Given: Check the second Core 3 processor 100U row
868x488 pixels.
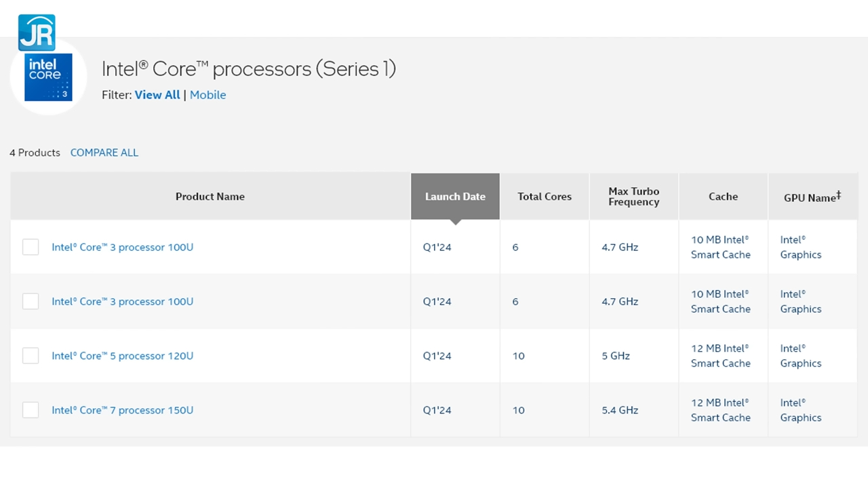Looking at the screenshot, I should click(30, 301).
